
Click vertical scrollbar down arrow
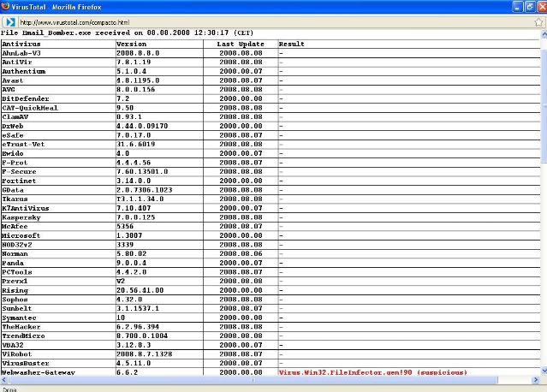[x=544, y=371]
